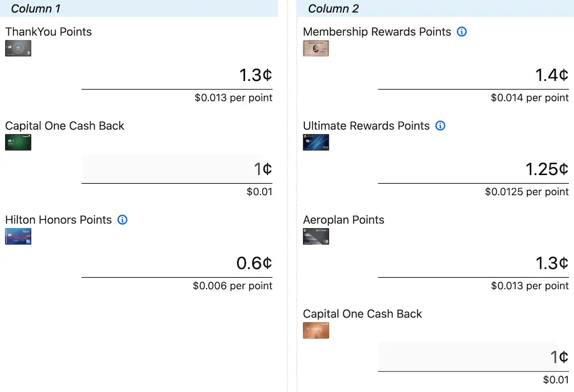Select the green Capital One card image

[18, 142]
